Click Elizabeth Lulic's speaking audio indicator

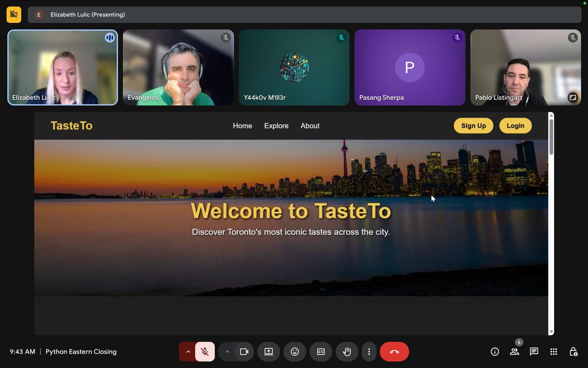pyautogui.click(x=110, y=37)
